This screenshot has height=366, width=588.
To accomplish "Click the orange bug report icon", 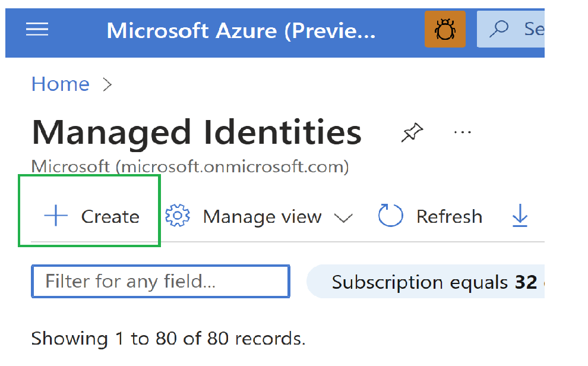I will click(445, 29).
